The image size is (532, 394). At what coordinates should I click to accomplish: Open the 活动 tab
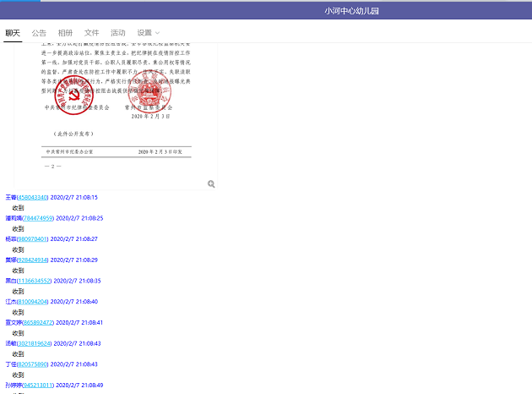[x=117, y=33]
